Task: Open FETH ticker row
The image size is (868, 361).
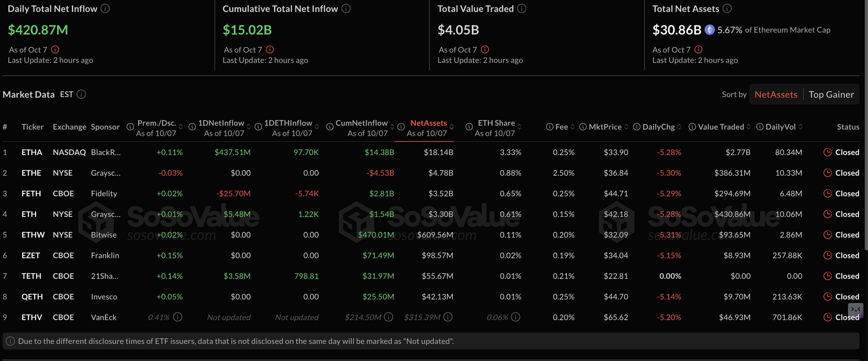Action: click(x=31, y=194)
